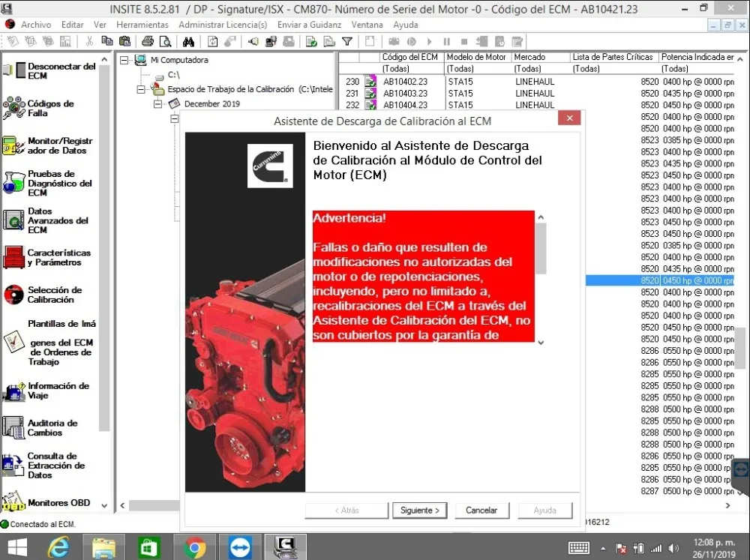Image resolution: width=750 pixels, height=560 pixels.
Task: Open TeamViewer from the taskbar
Action: [240, 547]
